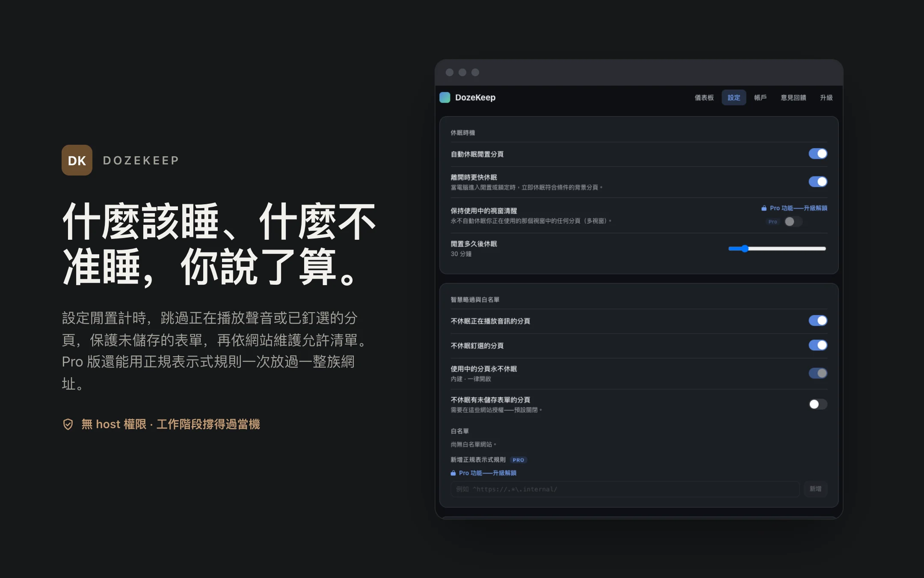The image size is (924, 578).
Task: Click the middle window control dot in the title bar
Action: [462, 72]
